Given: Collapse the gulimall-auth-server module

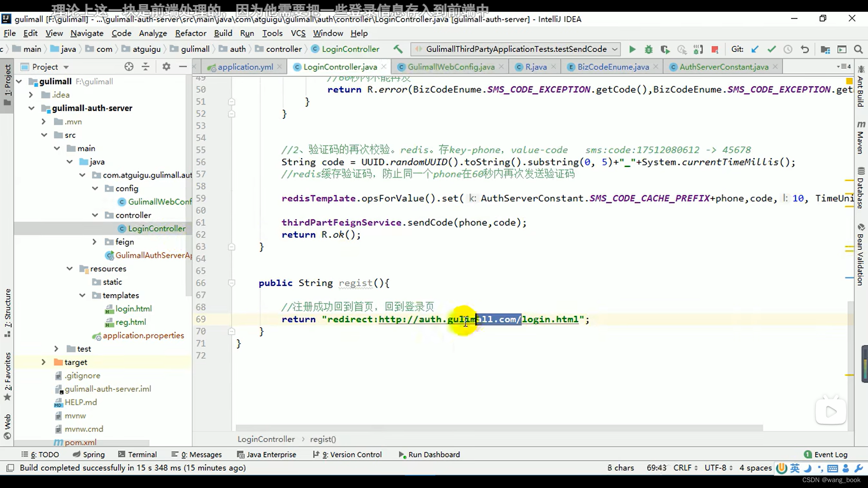Looking at the screenshot, I should coord(31,108).
